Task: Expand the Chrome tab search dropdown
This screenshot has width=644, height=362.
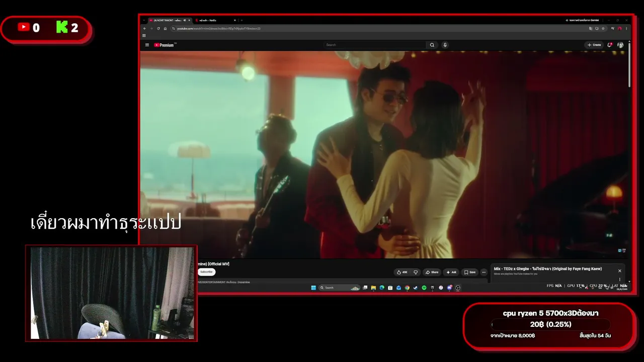Action: point(144,20)
